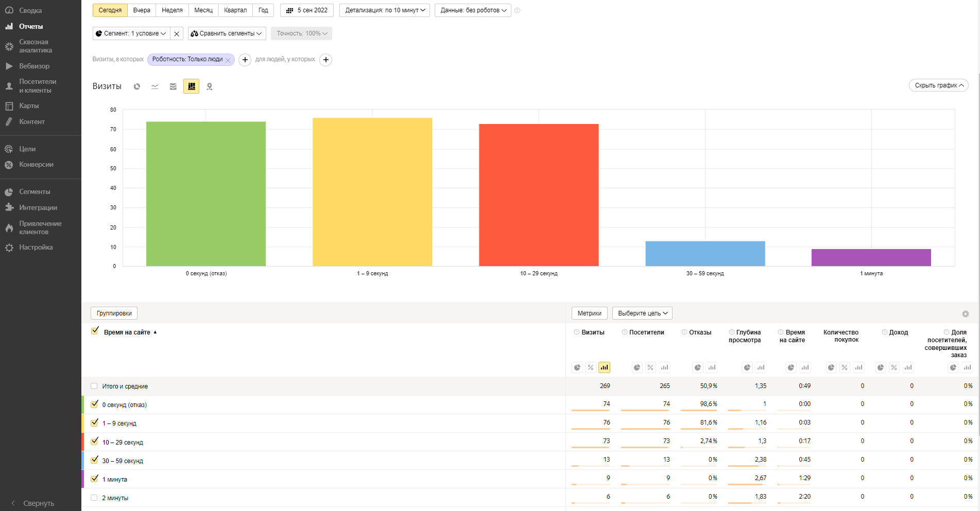Switch chart to pie chart view
Viewport: 980px width, 511px height.
click(137, 86)
